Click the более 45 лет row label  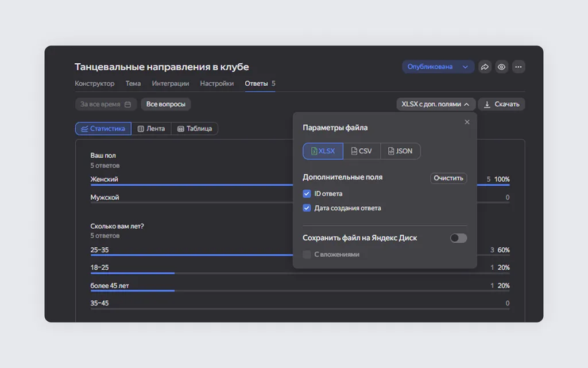(x=110, y=285)
